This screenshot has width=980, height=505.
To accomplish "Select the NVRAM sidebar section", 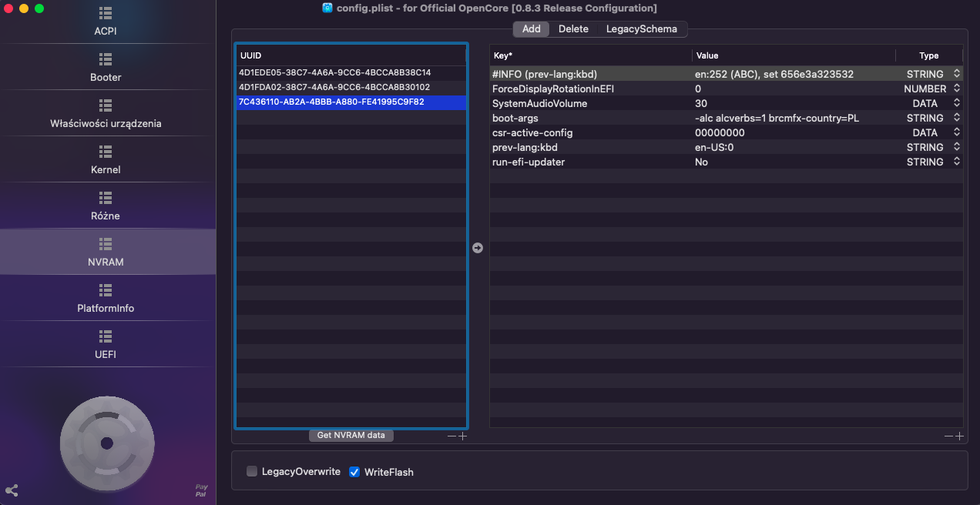I will pos(106,252).
